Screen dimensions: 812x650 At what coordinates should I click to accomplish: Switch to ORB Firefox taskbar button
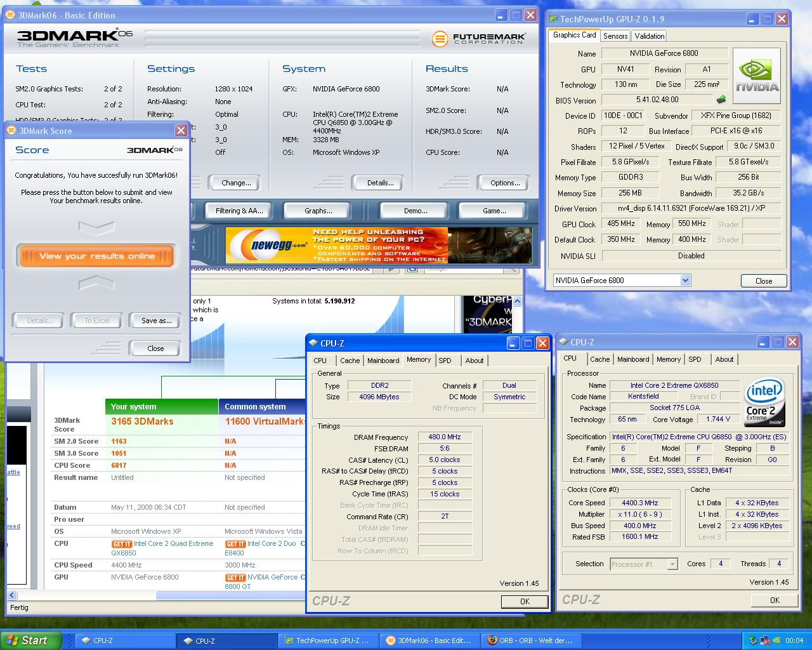tap(531, 640)
